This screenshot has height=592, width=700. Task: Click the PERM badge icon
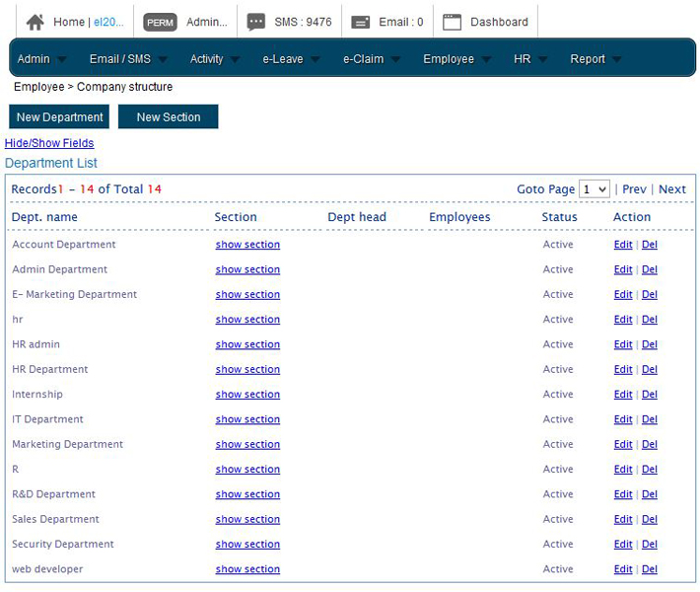(160, 23)
